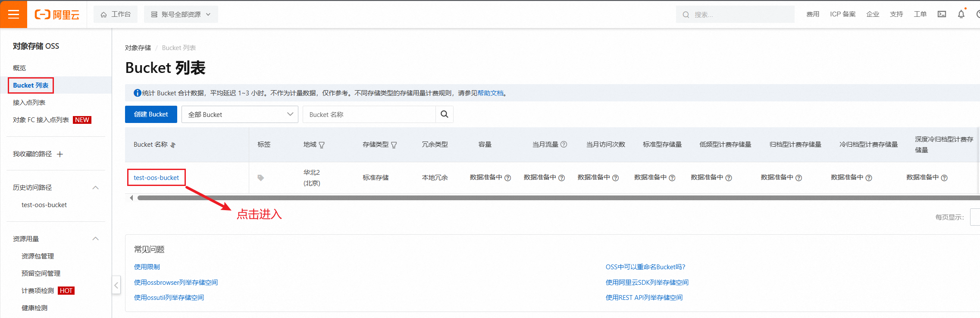
Task: Click help icon next to 当月流量 header
Action: pos(564,145)
